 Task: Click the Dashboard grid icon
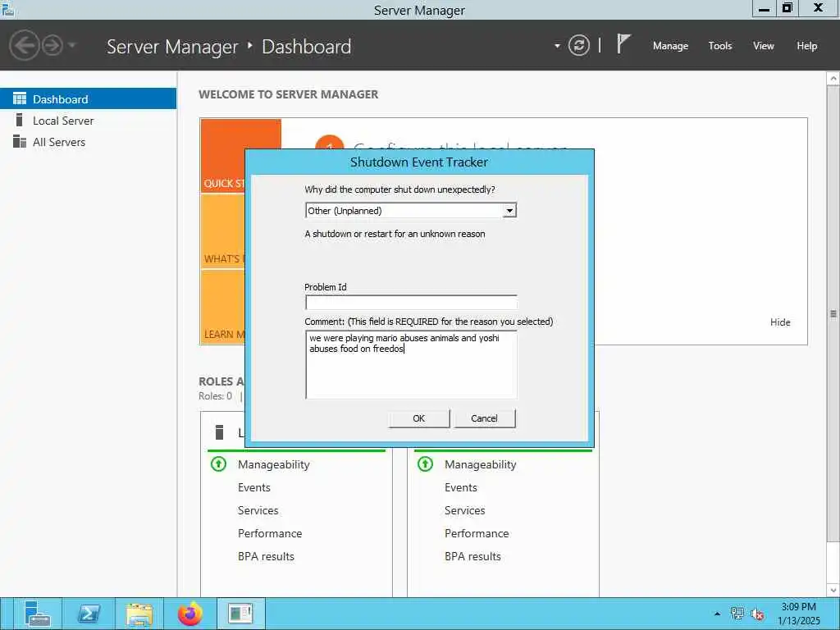pyautogui.click(x=20, y=98)
